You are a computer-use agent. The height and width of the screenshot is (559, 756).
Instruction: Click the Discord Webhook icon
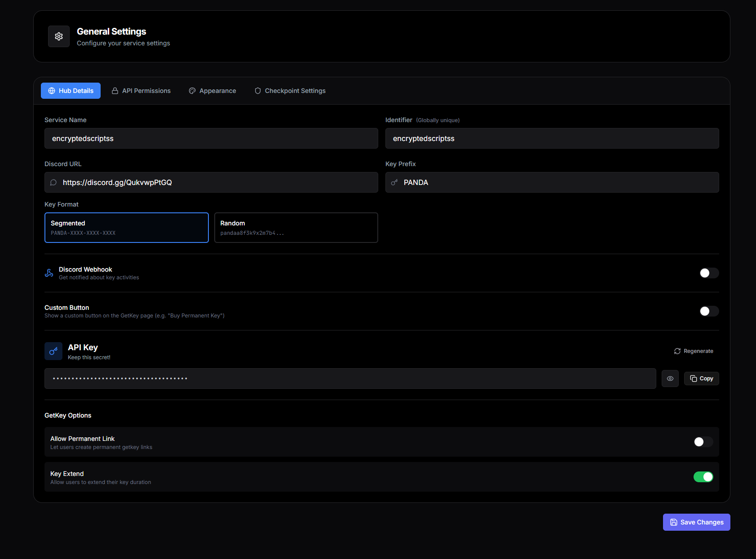click(49, 273)
